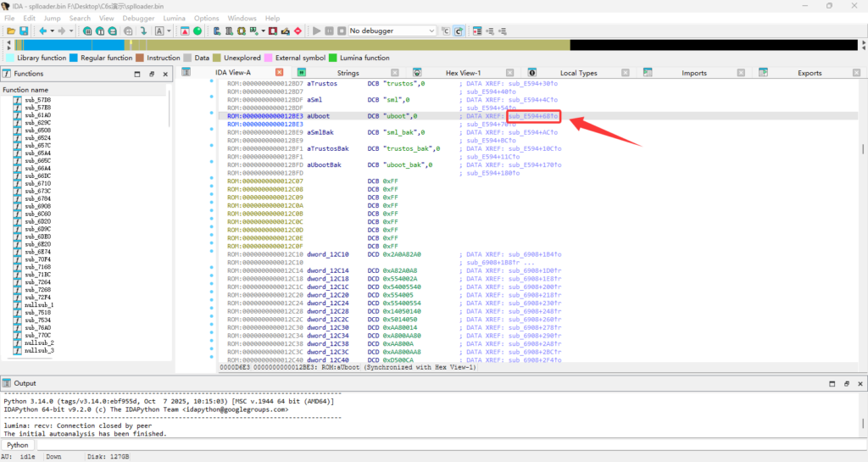Follow the sub_E594+68 cross-reference link
The image size is (868, 462).
click(x=532, y=116)
